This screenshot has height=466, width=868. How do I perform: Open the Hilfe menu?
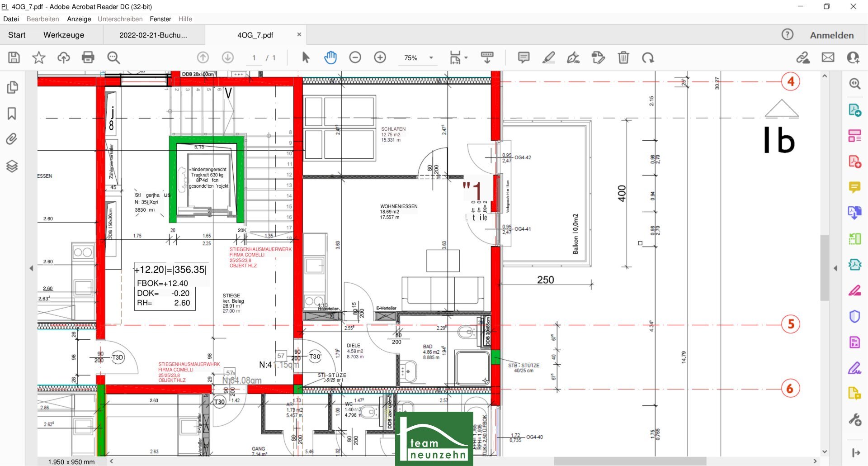tap(185, 19)
